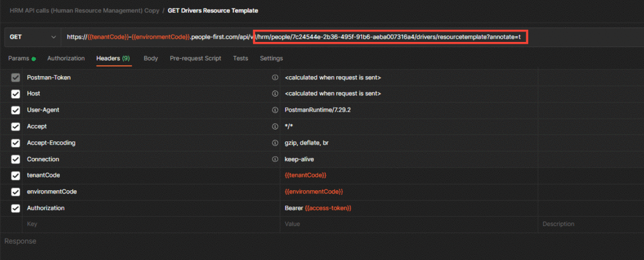The height and width of the screenshot is (260, 644).
Task: Click the request URL field
Action: (352, 37)
